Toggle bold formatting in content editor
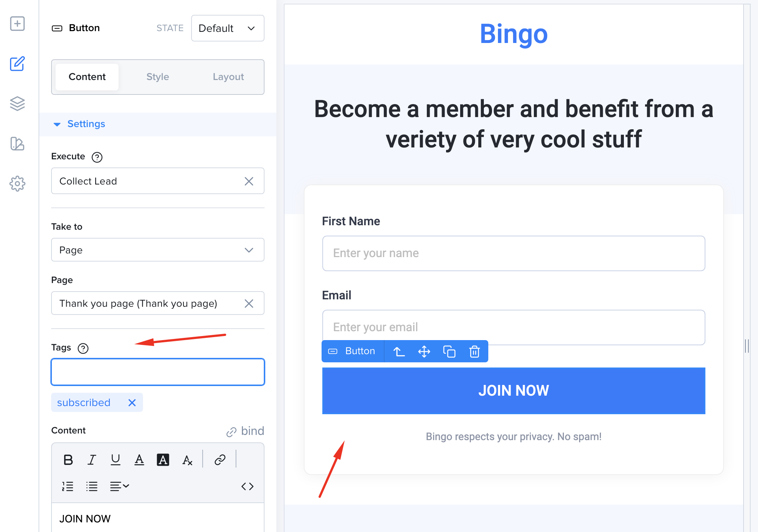The image size is (758, 532). click(x=68, y=460)
